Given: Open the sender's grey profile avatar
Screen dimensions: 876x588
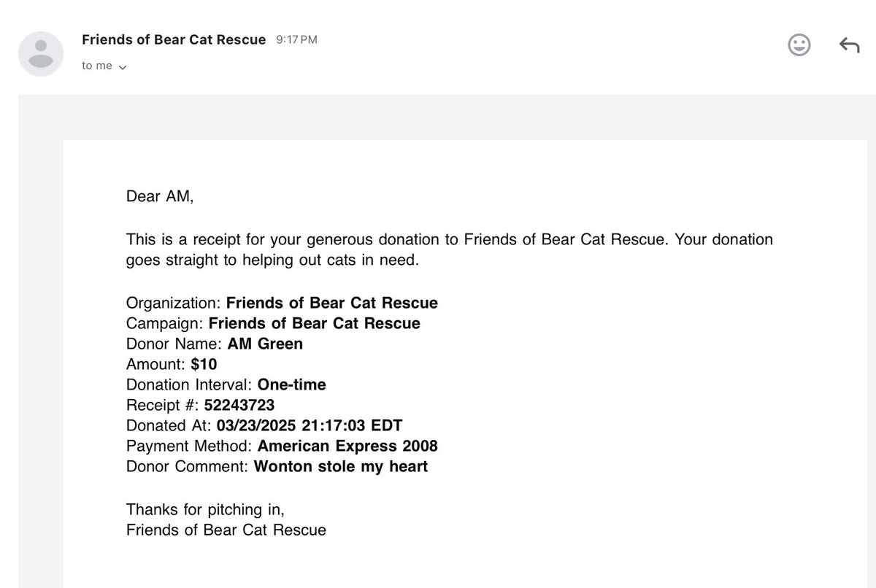Looking at the screenshot, I should 40,54.
